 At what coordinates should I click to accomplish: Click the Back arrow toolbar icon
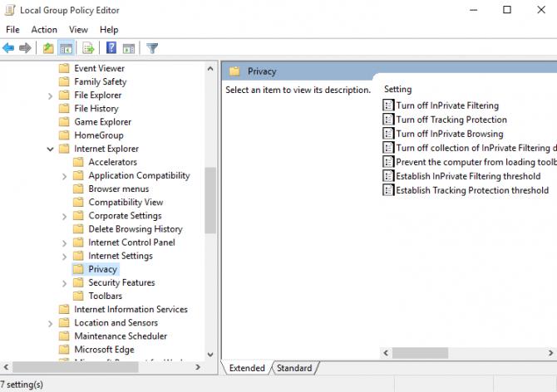(8, 48)
